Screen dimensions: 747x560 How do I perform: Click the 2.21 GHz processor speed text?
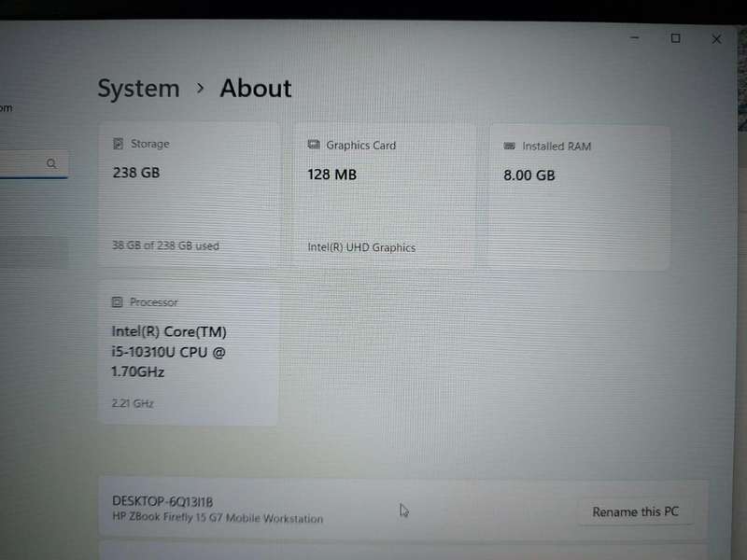133,403
